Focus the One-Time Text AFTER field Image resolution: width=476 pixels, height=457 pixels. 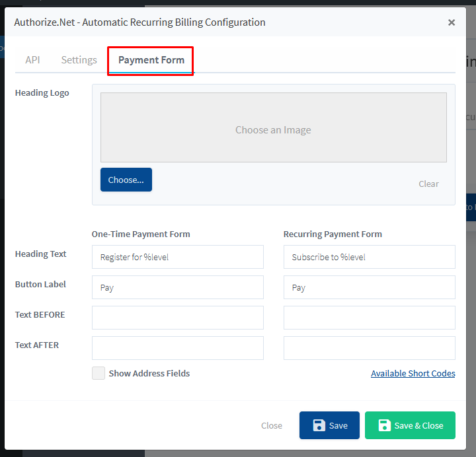pyautogui.click(x=178, y=348)
